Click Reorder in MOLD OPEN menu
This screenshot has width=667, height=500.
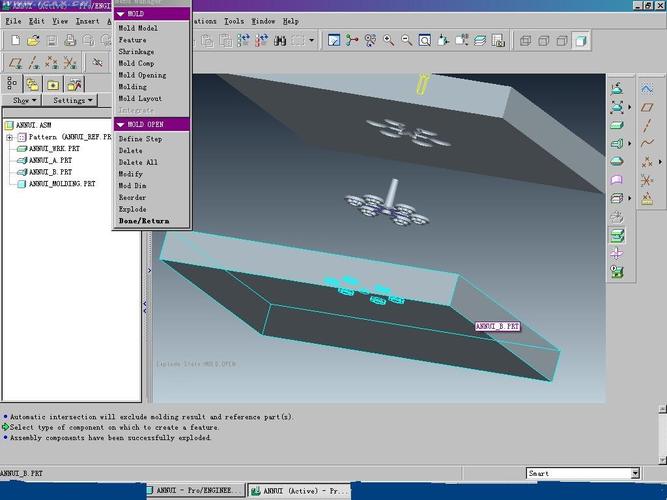tap(132, 198)
